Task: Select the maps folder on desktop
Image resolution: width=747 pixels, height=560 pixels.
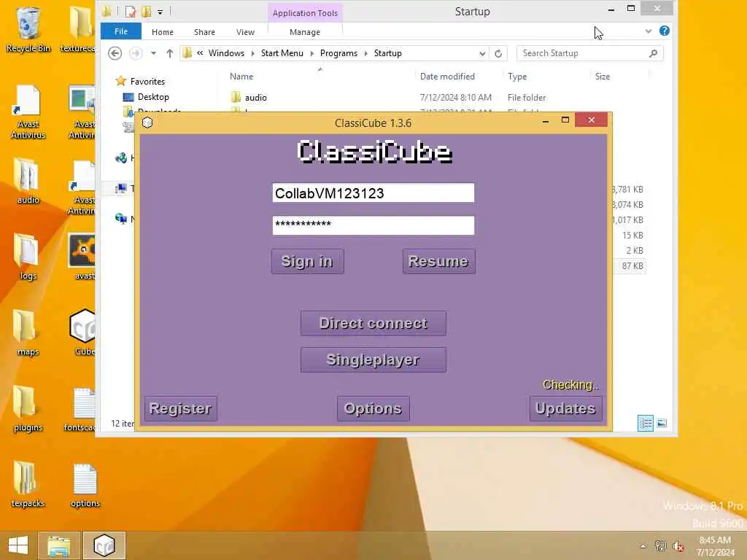Action: (28, 332)
